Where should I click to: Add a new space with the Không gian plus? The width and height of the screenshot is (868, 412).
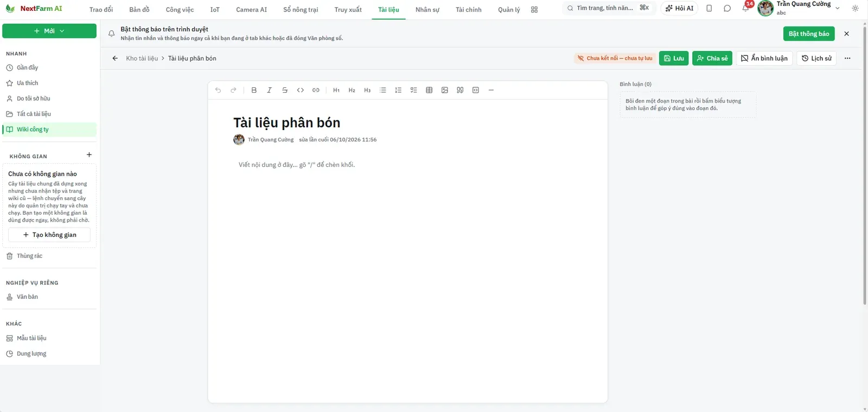coord(89,155)
